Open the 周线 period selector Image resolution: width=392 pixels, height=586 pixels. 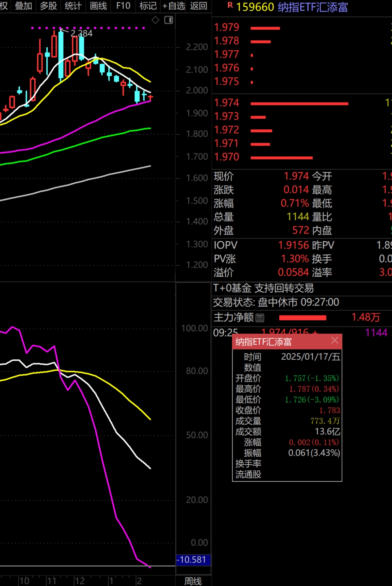click(193, 581)
